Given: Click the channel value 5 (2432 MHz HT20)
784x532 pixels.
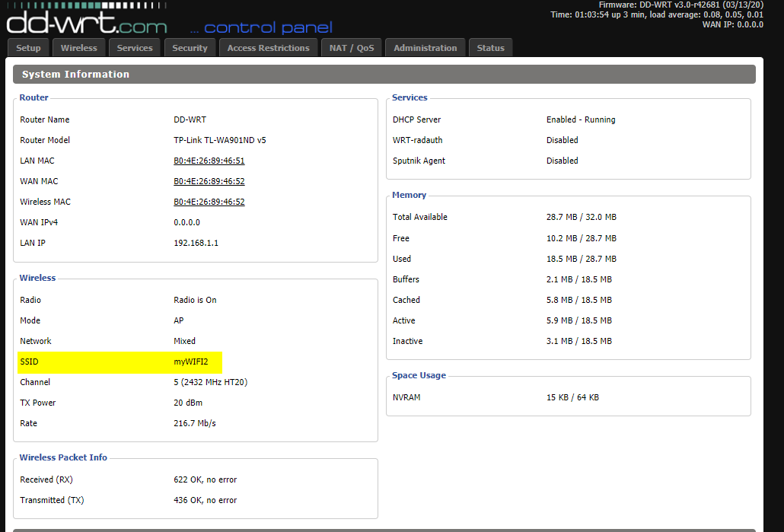Looking at the screenshot, I should [x=211, y=382].
